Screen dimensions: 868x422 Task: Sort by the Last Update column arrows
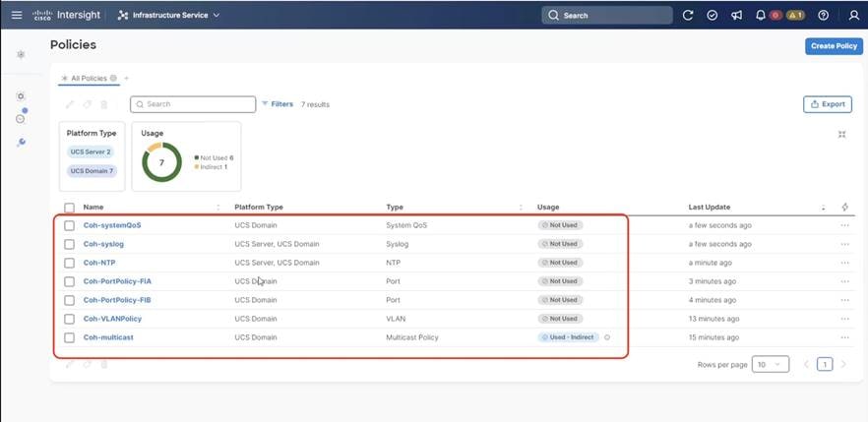[x=823, y=208]
